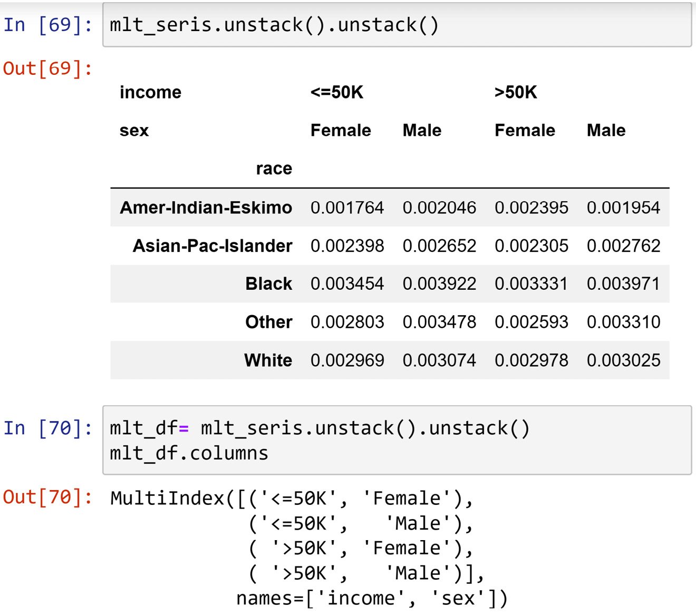Screen dimensions: 696x616
Task: Click the output line "( '>50K', 'Female'),"
Action: (x=361, y=548)
